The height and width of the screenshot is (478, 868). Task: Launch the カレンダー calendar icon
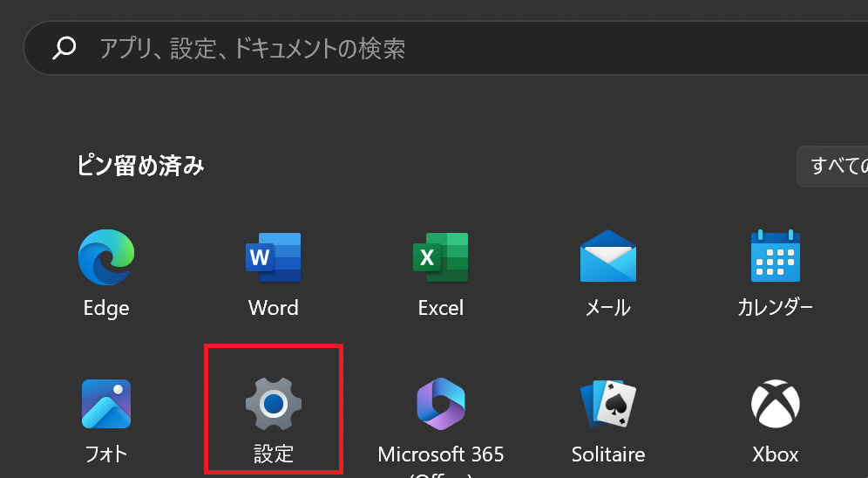click(x=775, y=256)
